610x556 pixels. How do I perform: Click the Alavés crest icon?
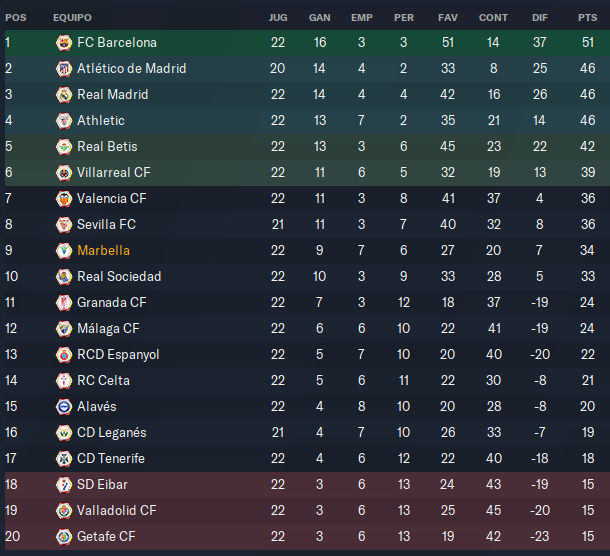pyautogui.click(x=64, y=407)
